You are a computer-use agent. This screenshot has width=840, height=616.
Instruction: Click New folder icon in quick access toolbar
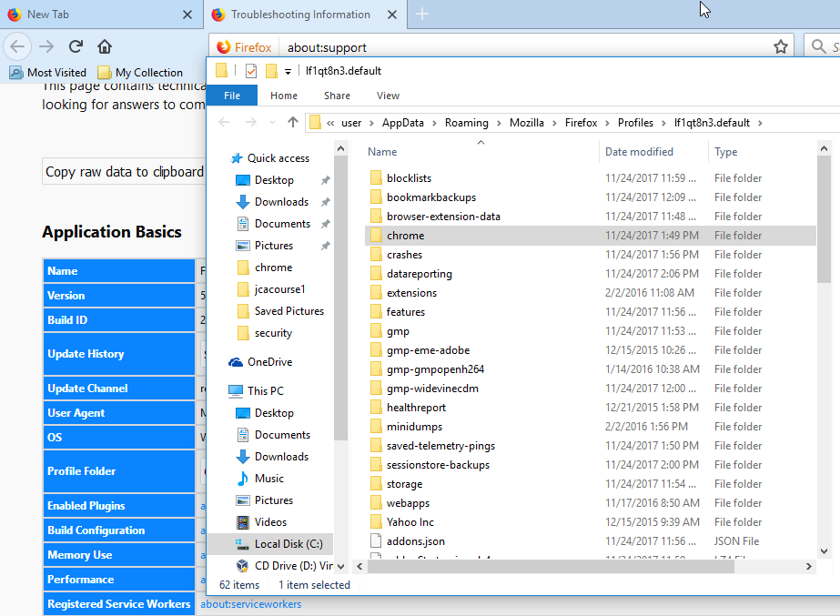(x=271, y=71)
